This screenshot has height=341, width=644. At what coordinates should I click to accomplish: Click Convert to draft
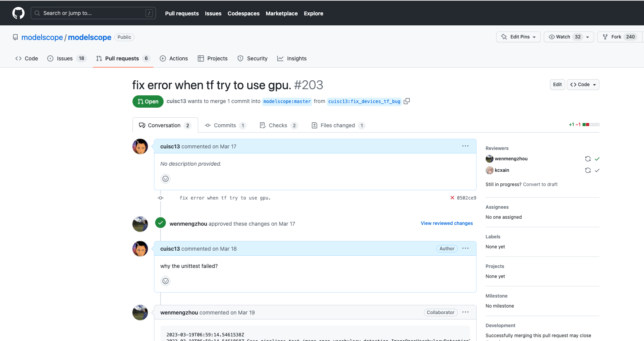click(540, 185)
